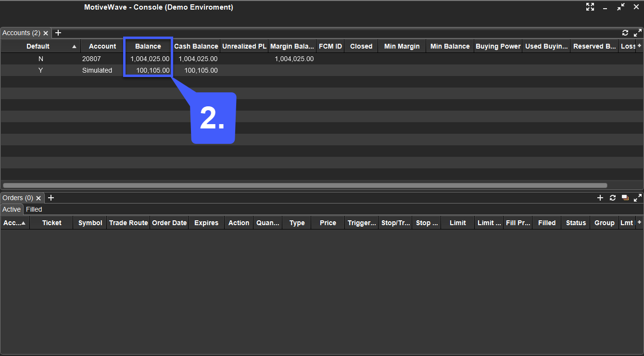The height and width of the screenshot is (356, 644).
Task: Click the Orders Filled column header
Action: [x=546, y=223]
